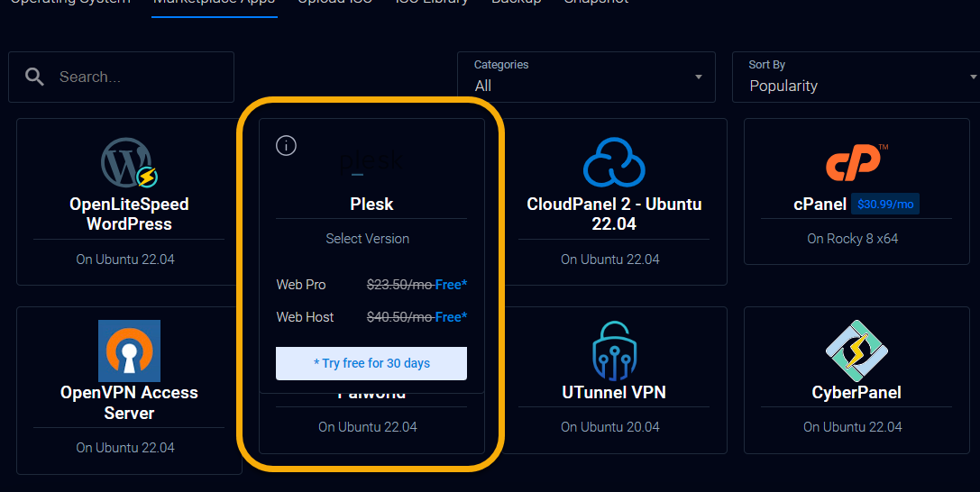Click On Ubuntu 22.04 under CloudPanel
The image size is (980, 492).
(610, 260)
